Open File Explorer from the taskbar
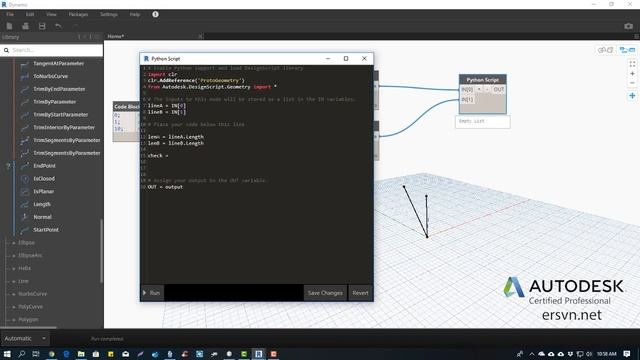The height and width of the screenshot is (360, 640). [x=81, y=354]
